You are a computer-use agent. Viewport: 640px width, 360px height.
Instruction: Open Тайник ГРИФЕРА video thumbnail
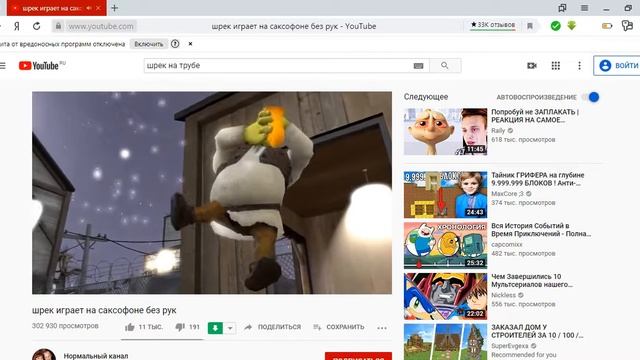[x=445, y=195]
